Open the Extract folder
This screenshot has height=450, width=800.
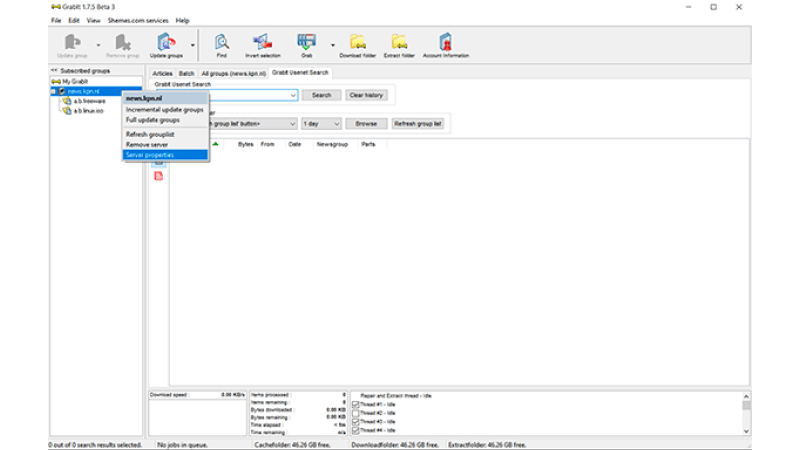click(399, 45)
